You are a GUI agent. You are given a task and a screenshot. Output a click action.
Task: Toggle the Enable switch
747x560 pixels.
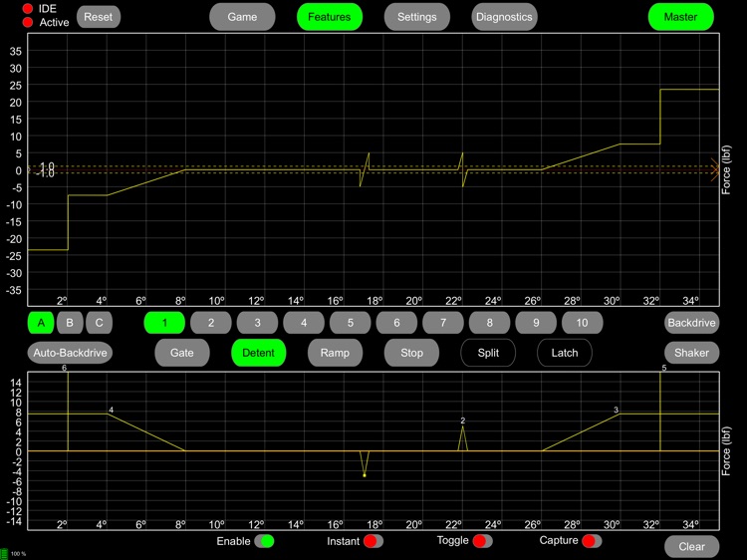tap(264, 541)
